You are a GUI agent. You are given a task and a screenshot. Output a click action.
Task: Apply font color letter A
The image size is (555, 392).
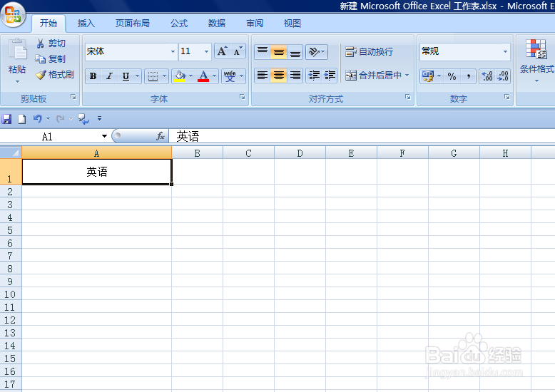203,76
